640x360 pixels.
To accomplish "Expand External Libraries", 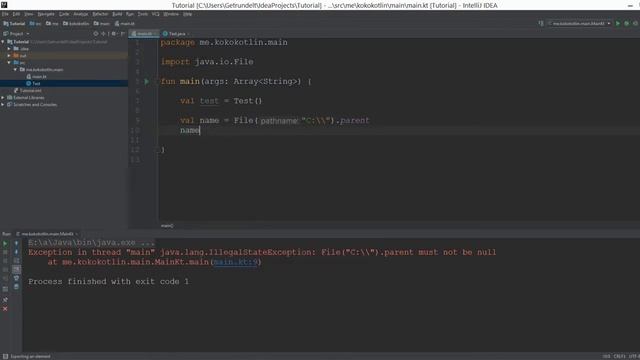I will pyautogui.click(x=3, y=98).
